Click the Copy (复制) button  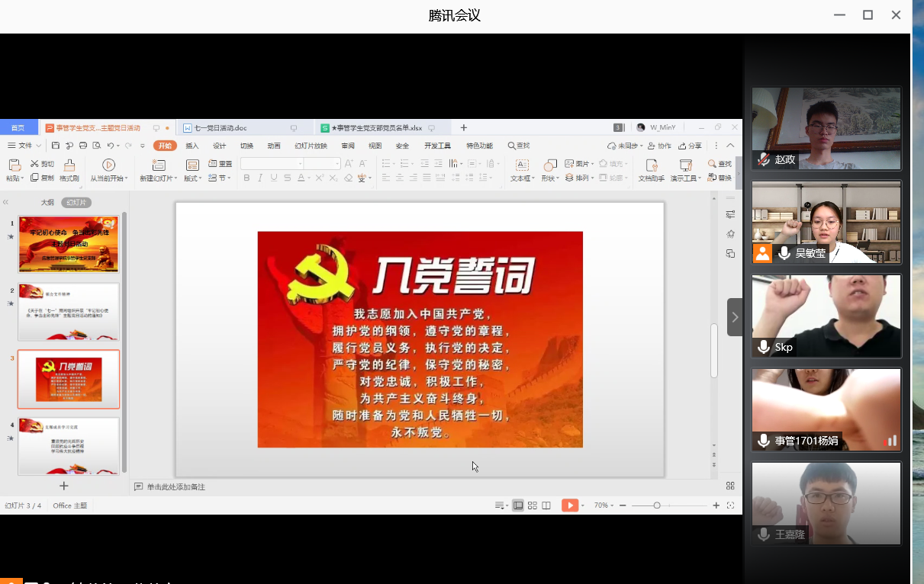coord(42,178)
